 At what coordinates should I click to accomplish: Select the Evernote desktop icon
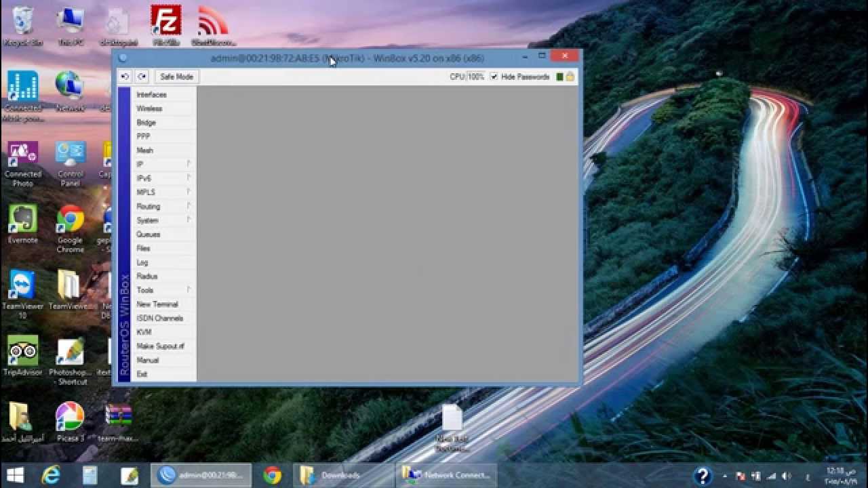[x=22, y=224]
